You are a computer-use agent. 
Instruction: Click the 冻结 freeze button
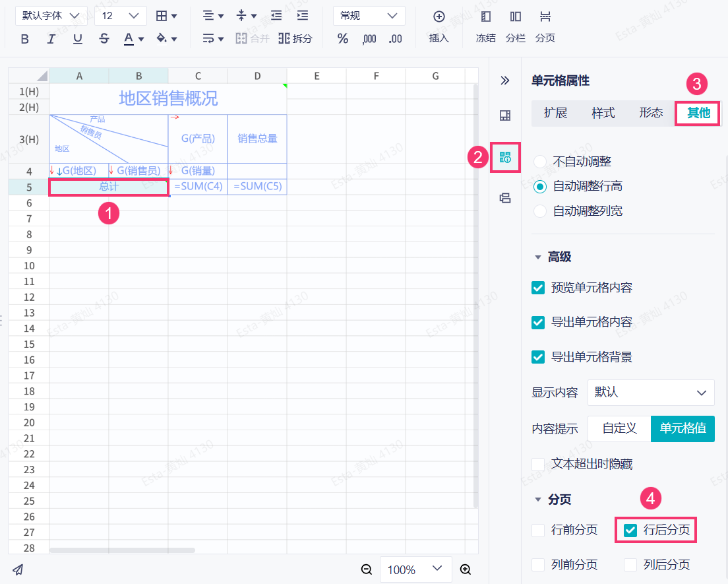click(485, 27)
